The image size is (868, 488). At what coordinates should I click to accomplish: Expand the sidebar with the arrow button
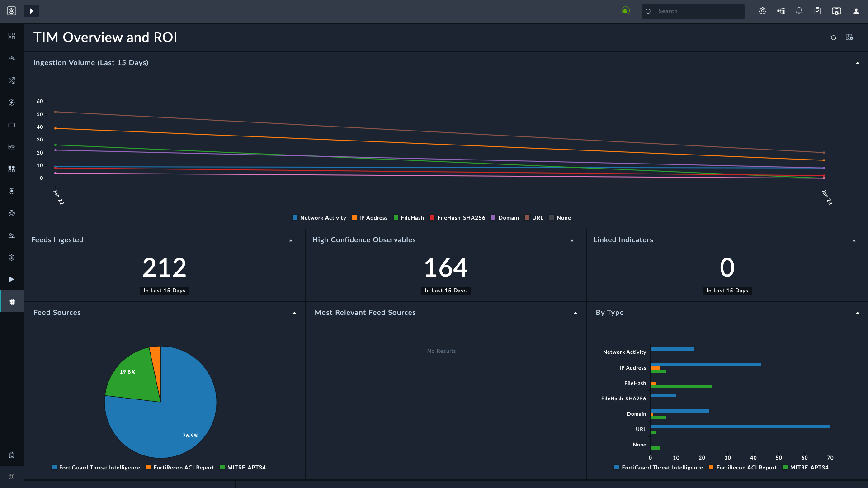[x=31, y=11]
